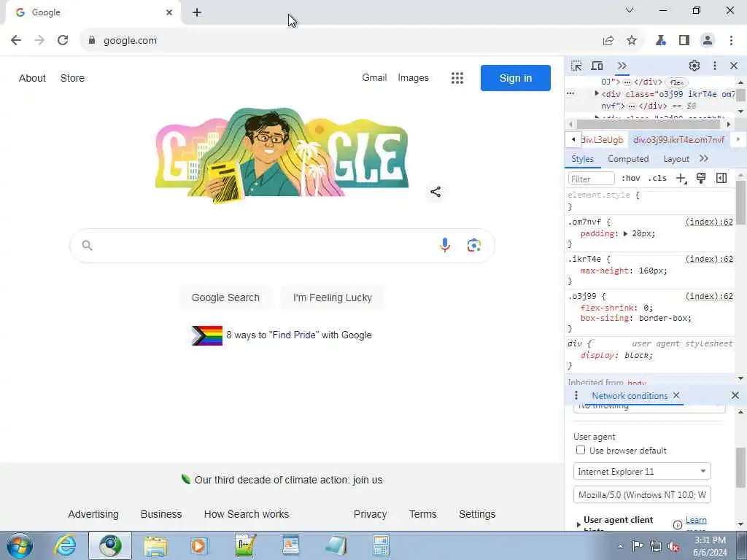Toggle the device toolbar icon

coord(597,66)
